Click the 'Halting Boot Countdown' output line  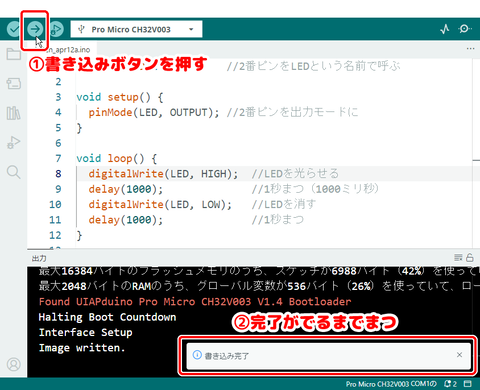[107, 317]
